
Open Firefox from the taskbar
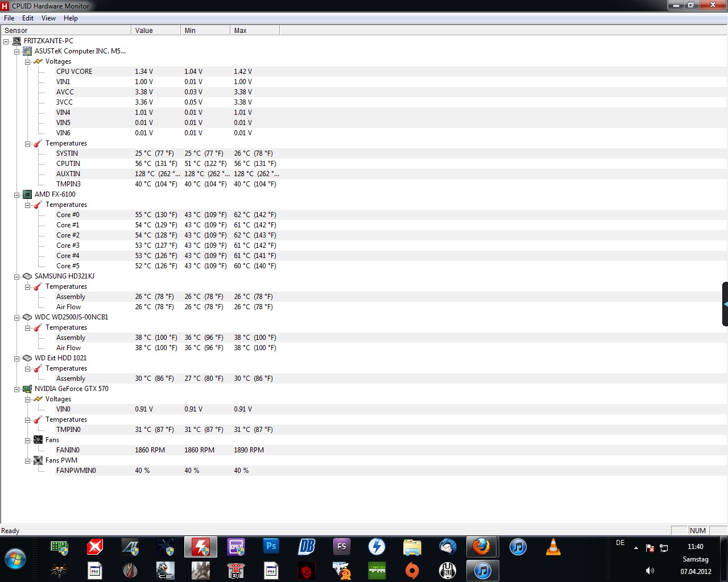[482, 547]
